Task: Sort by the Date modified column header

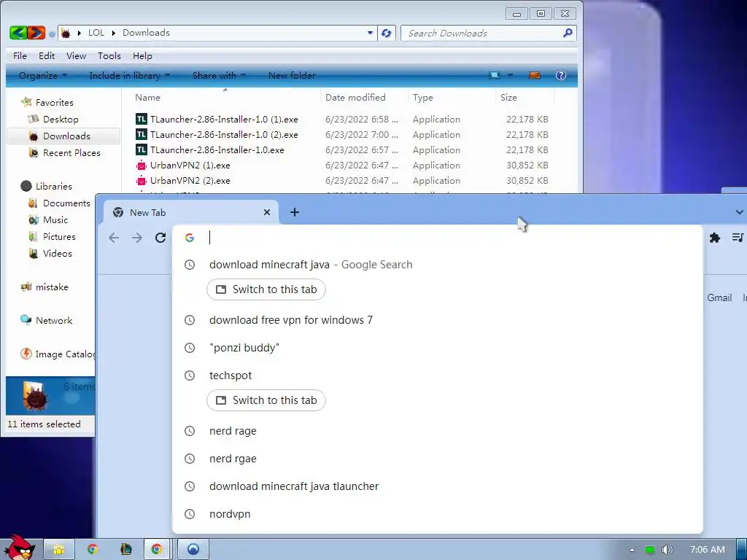Action: [355, 97]
